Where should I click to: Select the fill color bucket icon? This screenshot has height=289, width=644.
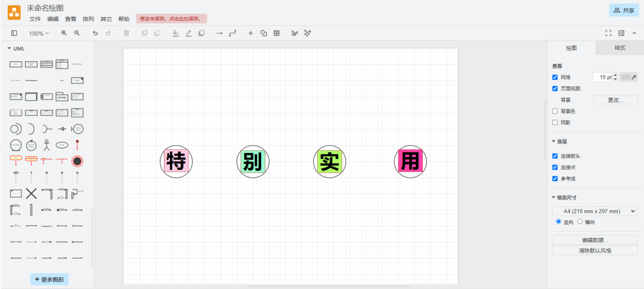click(175, 33)
